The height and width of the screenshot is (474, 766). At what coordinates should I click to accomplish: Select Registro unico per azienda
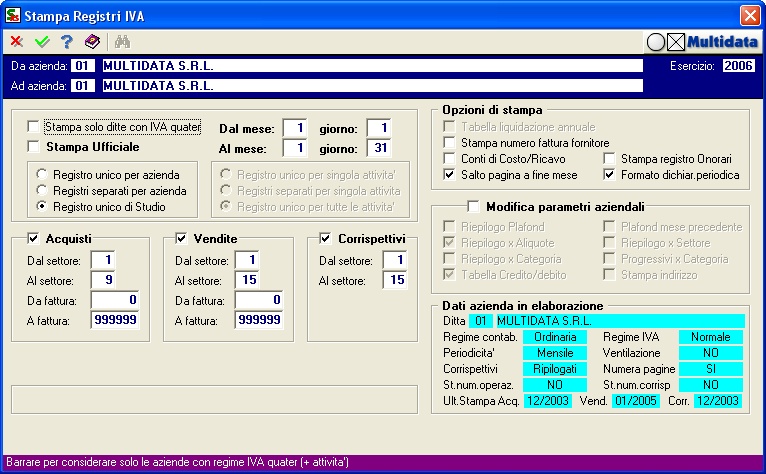[x=42, y=174]
